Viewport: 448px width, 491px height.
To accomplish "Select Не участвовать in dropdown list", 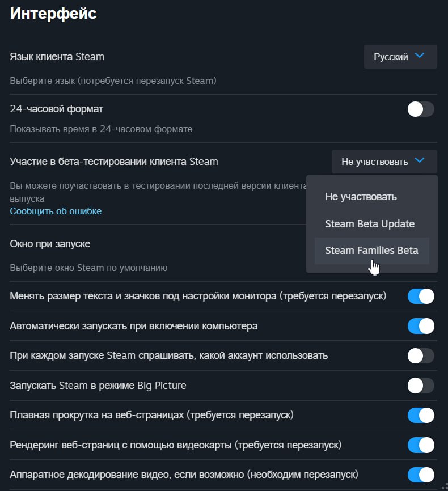I will (x=361, y=197).
